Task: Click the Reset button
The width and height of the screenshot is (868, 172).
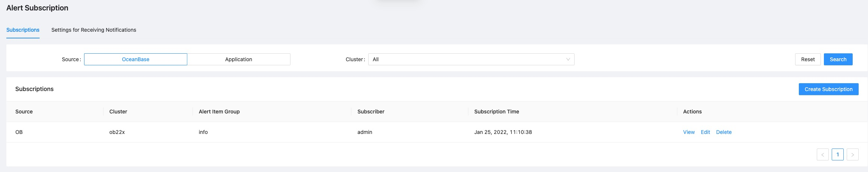Action: (x=807, y=59)
